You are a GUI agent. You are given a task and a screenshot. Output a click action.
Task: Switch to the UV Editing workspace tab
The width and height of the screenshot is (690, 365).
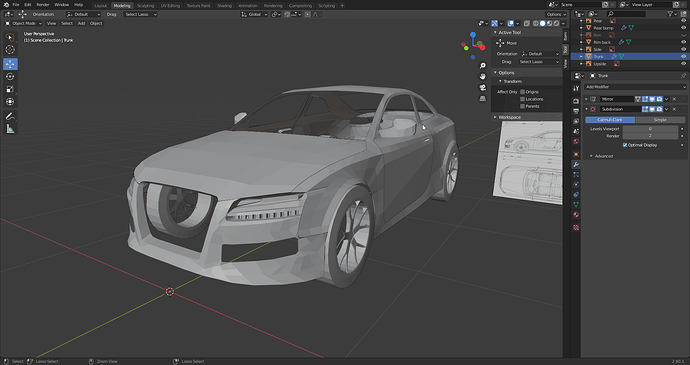(x=170, y=6)
